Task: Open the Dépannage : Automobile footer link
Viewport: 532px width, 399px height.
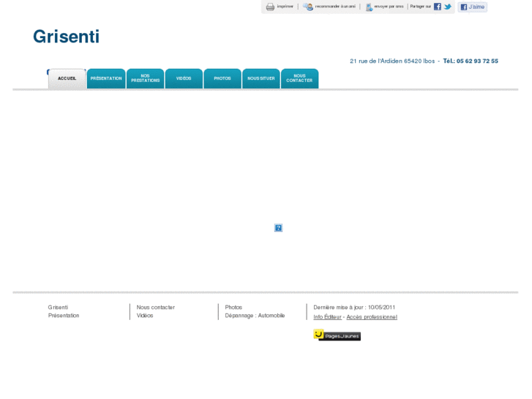Action: [255, 316]
